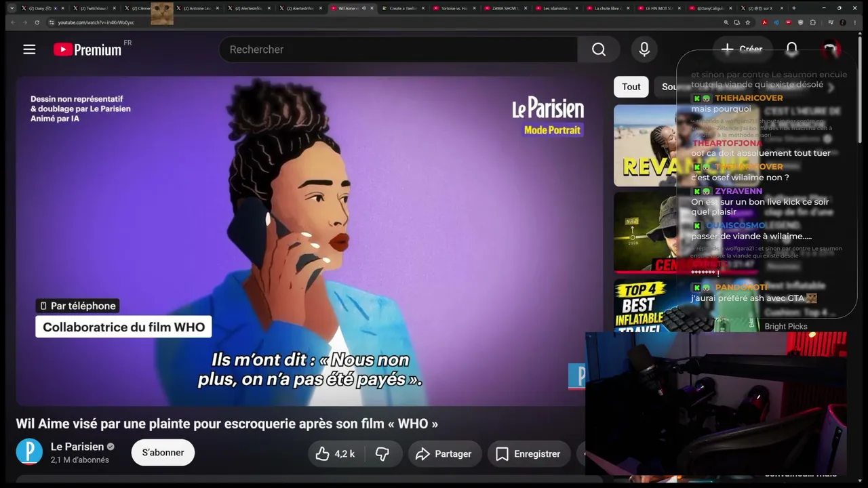Switch to the (2) TwitchGauch tab
This screenshot has width=868, height=488.
click(x=94, y=8)
